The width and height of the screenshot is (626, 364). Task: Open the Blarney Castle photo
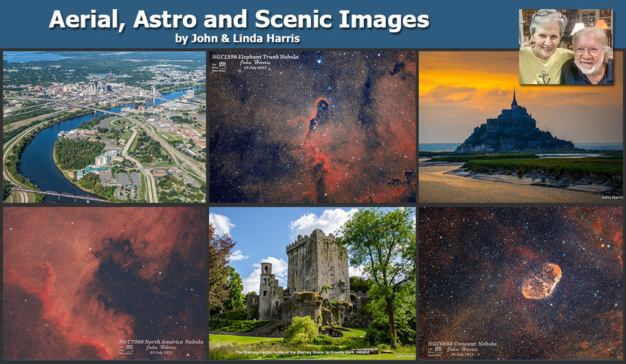[x=312, y=282]
